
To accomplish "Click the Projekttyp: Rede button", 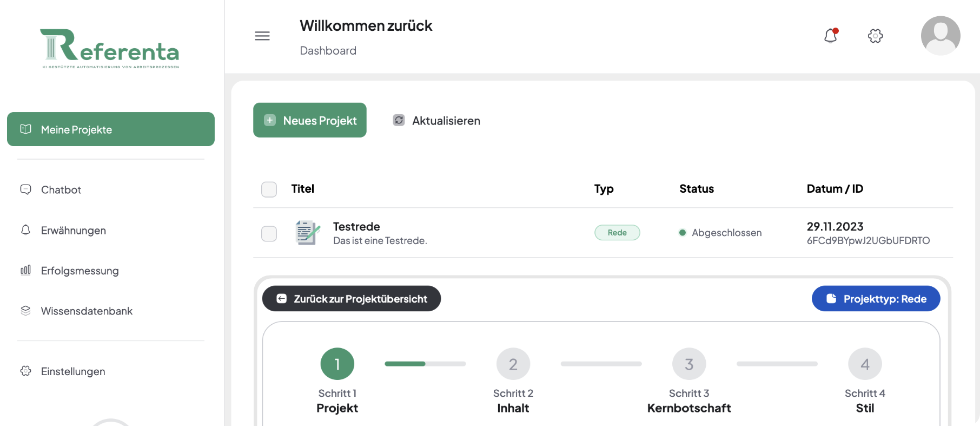I will [876, 299].
